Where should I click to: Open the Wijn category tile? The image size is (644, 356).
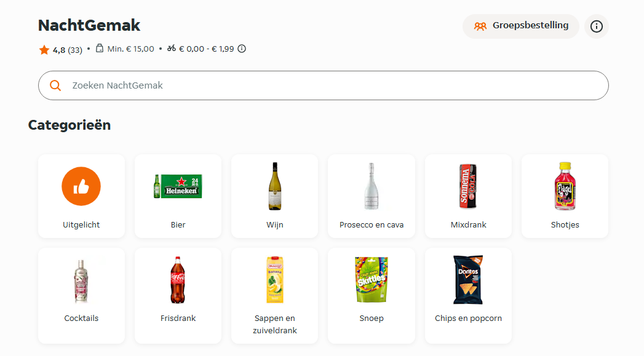(x=274, y=196)
